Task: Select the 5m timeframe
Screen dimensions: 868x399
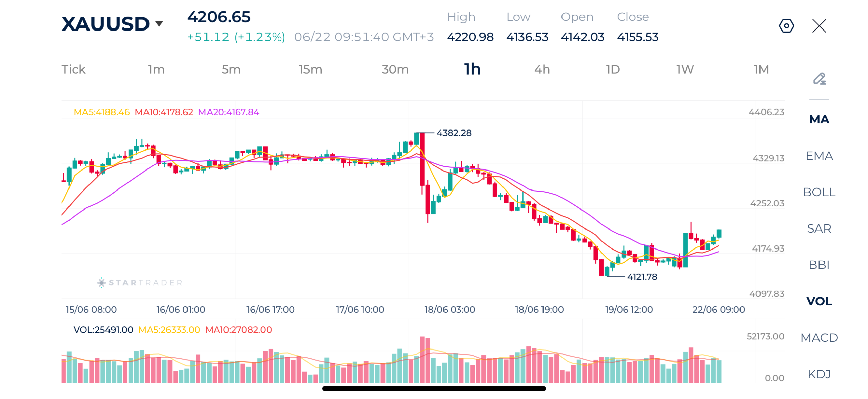Action: click(231, 69)
